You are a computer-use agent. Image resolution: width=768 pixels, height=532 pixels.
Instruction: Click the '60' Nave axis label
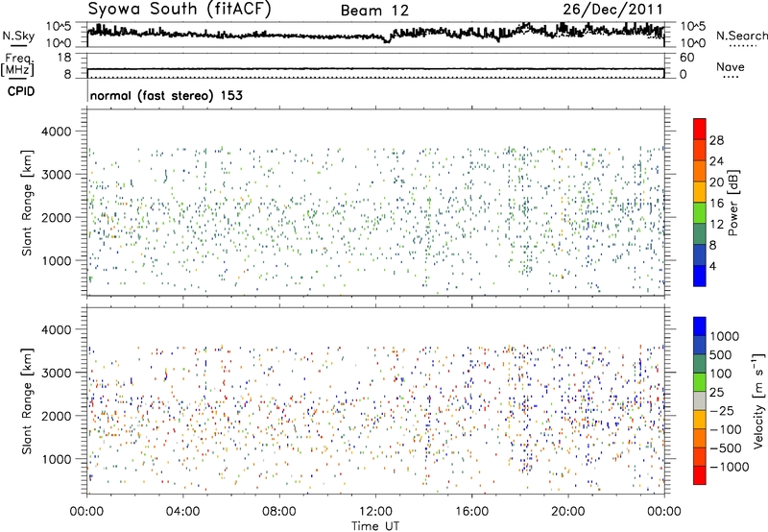[x=686, y=58]
